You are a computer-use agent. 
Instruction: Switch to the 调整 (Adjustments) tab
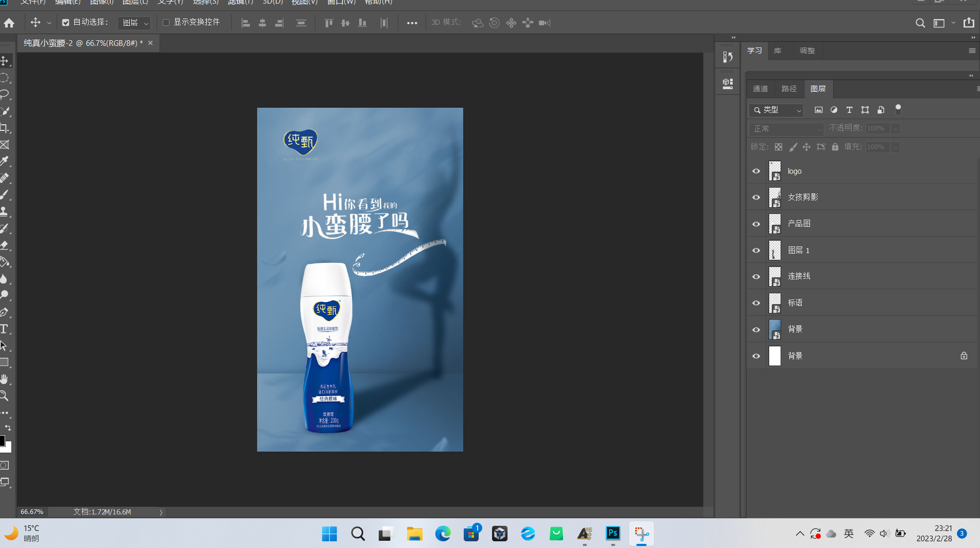(807, 51)
